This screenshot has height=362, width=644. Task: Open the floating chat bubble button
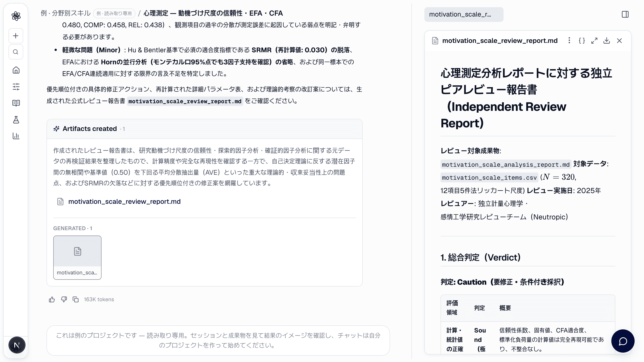pyautogui.click(x=623, y=341)
